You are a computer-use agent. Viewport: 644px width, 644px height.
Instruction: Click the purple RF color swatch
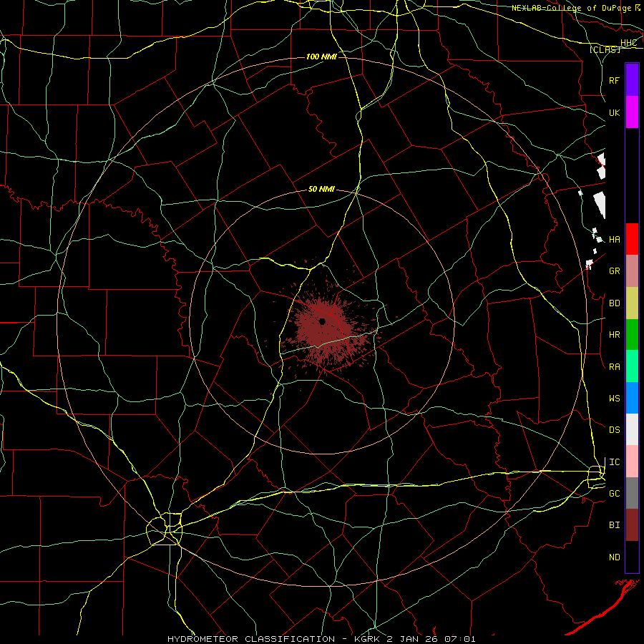tap(632, 80)
